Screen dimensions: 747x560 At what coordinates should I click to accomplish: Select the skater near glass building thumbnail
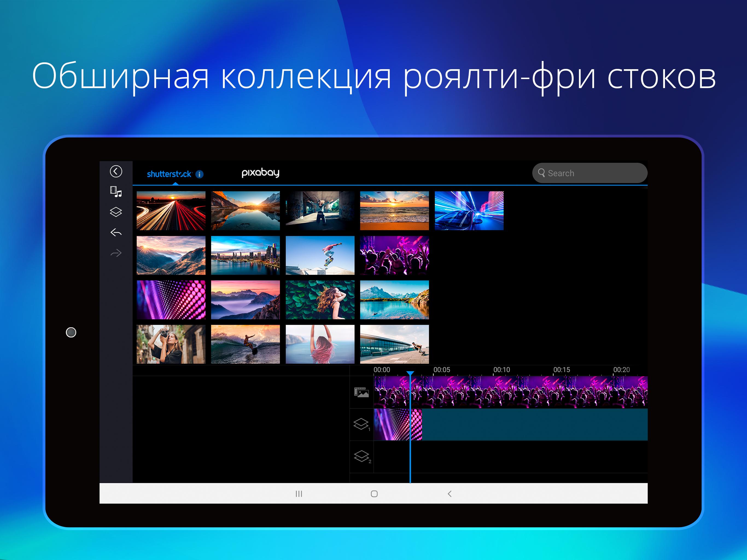click(x=395, y=344)
